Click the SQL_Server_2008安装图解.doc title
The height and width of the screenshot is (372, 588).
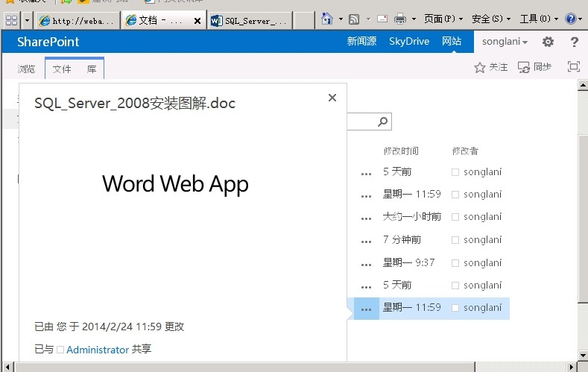click(135, 103)
